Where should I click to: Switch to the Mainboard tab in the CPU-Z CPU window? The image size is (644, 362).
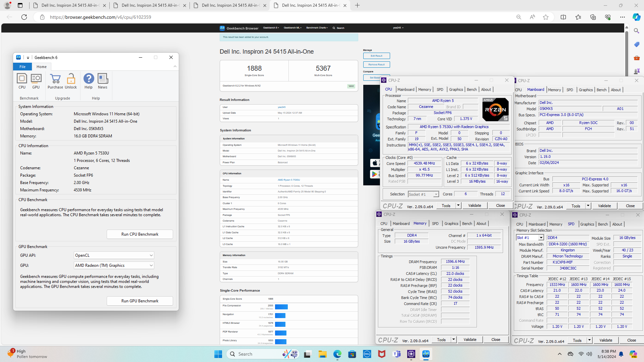point(406,89)
